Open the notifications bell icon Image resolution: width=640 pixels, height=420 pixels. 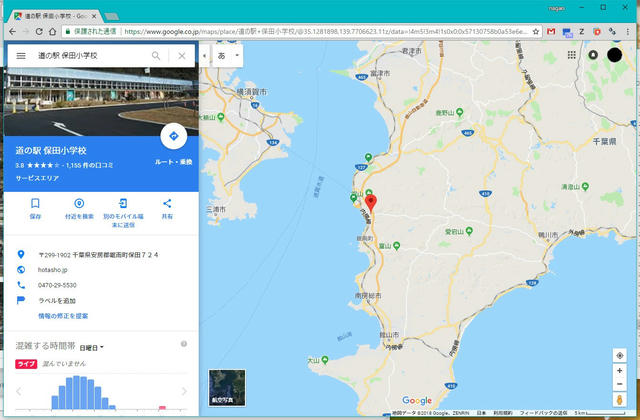point(593,55)
